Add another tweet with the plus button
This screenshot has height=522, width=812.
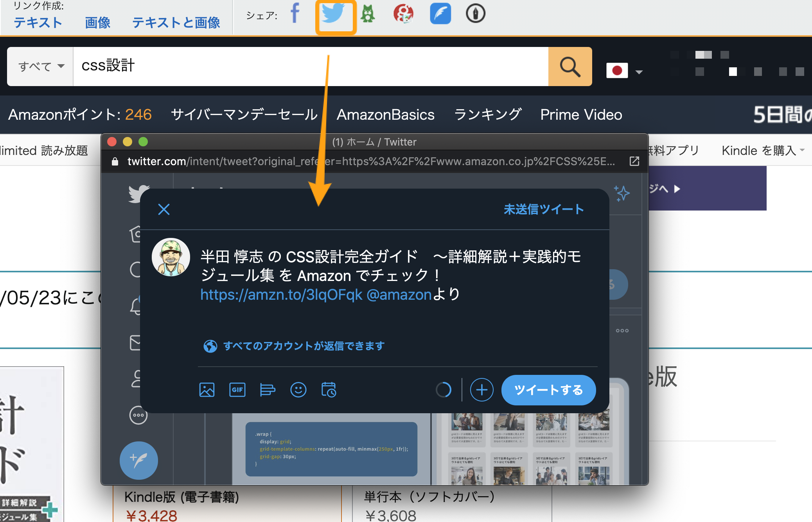point(482,390)
